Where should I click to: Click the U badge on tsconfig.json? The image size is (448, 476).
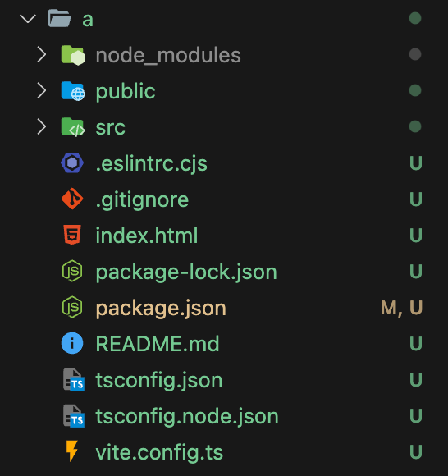[416, 379]
